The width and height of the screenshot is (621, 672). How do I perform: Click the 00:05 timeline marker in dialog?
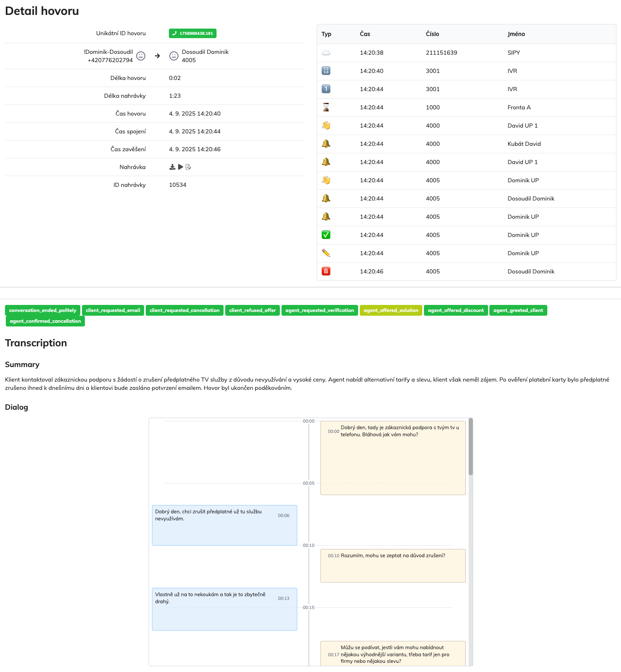click(x=308, y=483)
